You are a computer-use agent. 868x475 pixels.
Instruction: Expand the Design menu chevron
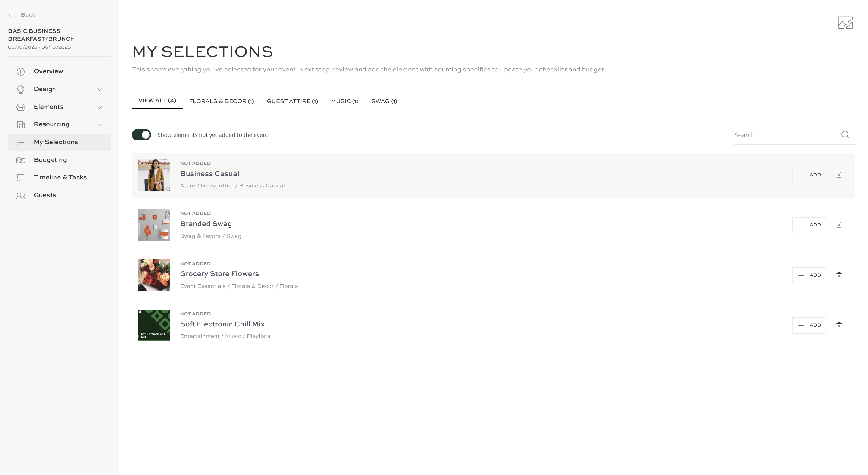coord(99,89)
